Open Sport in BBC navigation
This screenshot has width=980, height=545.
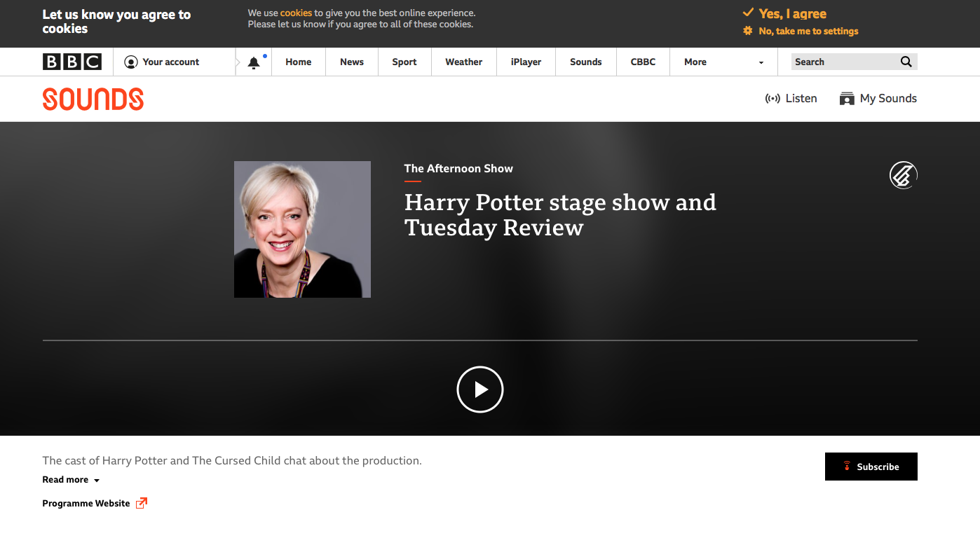404,62
